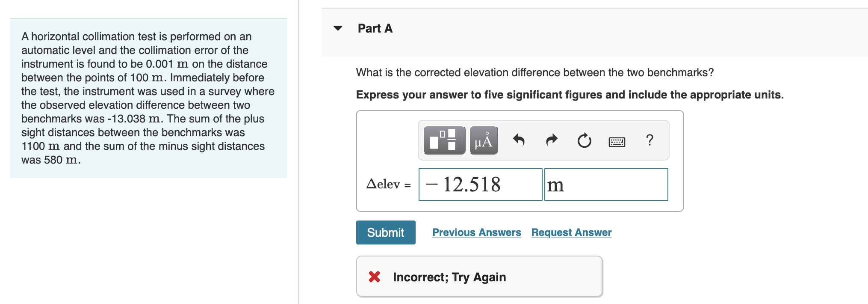Submit the answer
This screenshot has width=868, height=304.
[385, 232]
